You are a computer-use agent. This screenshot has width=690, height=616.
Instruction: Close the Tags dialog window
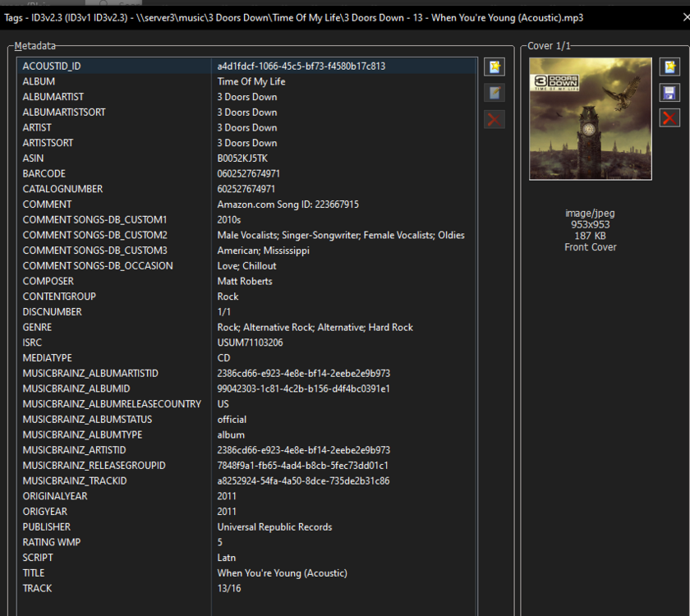coord(686,17)
